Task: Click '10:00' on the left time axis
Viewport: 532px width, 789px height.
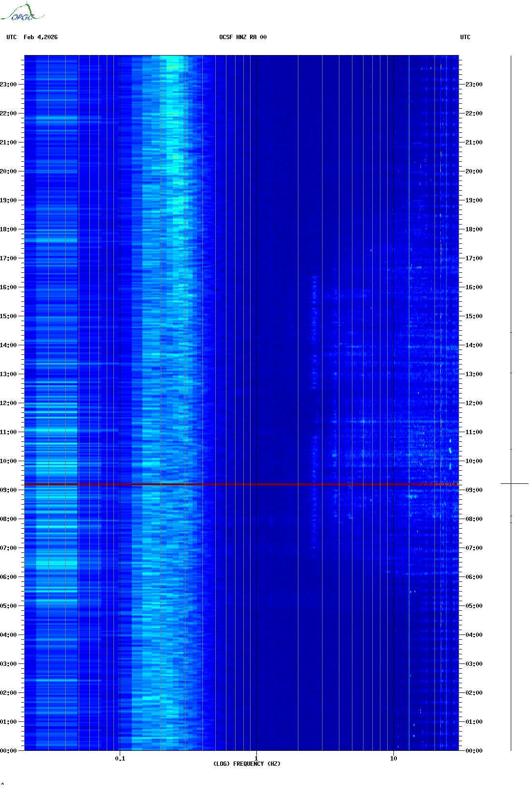Action: pos(8,461)
